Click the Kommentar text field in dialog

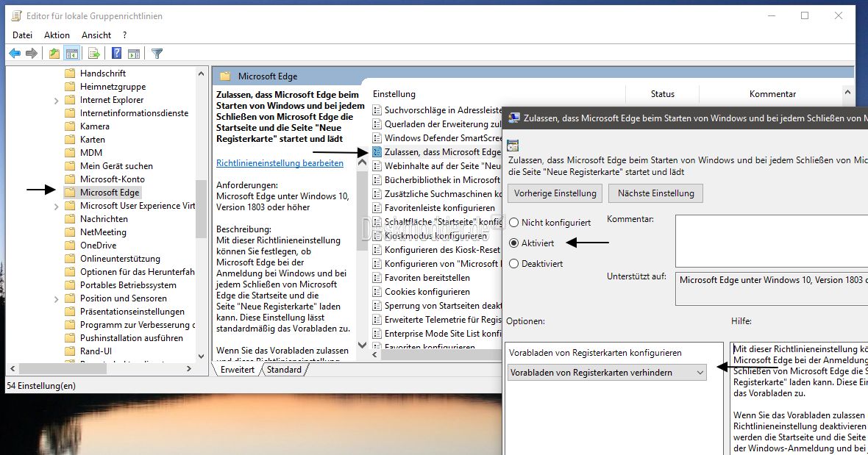click(x=772, y=241)
